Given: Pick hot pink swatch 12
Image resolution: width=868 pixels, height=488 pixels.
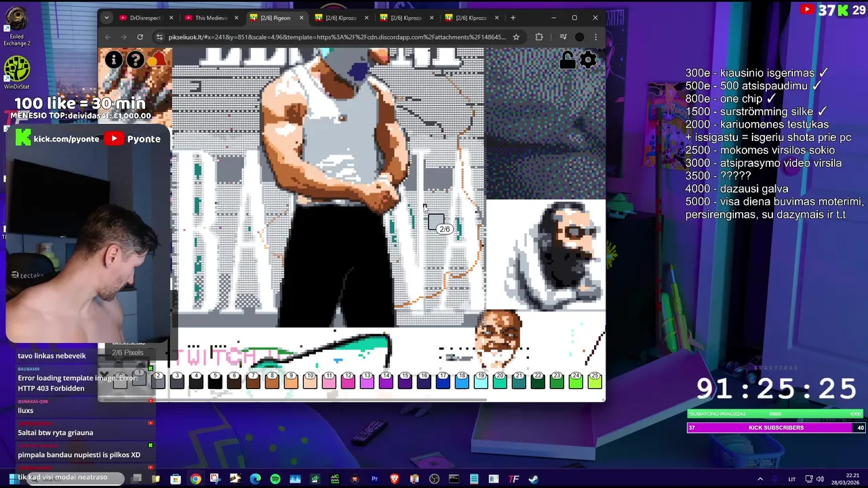Looking at the screenshot, I should click(348, 380).
